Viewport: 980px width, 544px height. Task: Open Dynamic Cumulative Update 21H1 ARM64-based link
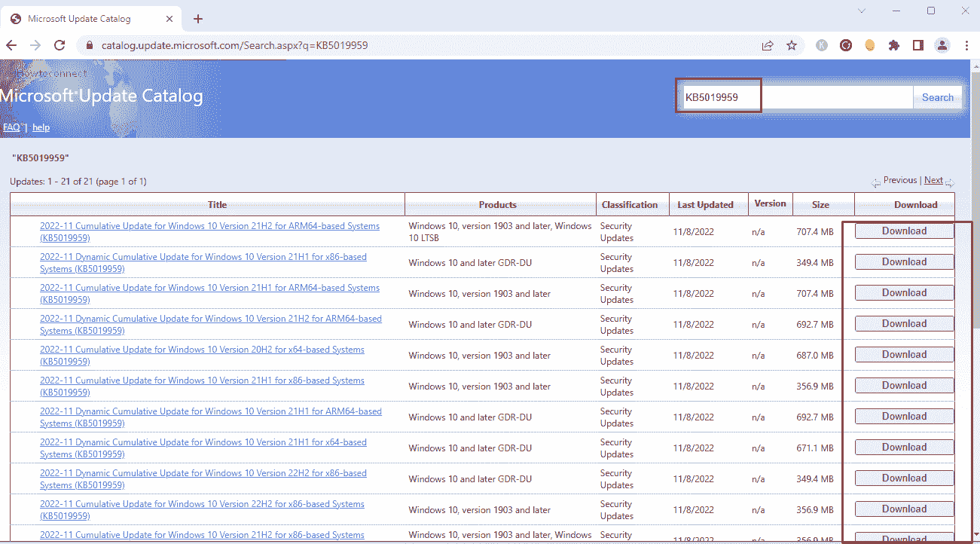(x=211, y=417)
